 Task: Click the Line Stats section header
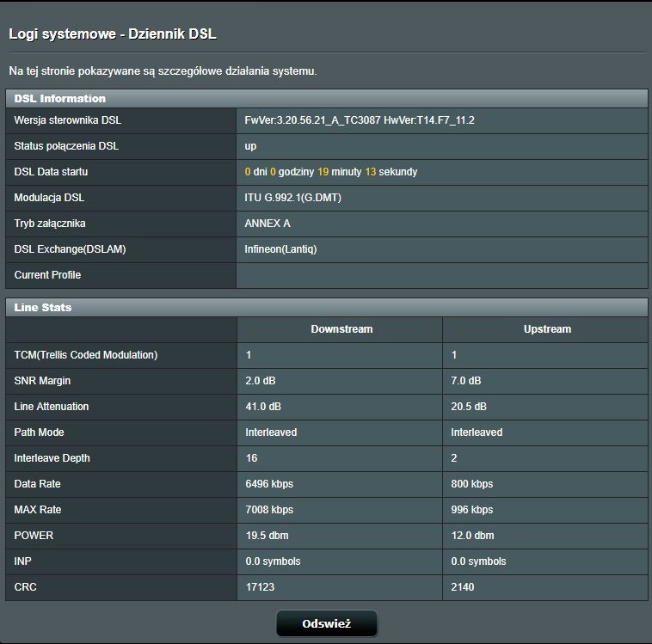pos(43,307)
